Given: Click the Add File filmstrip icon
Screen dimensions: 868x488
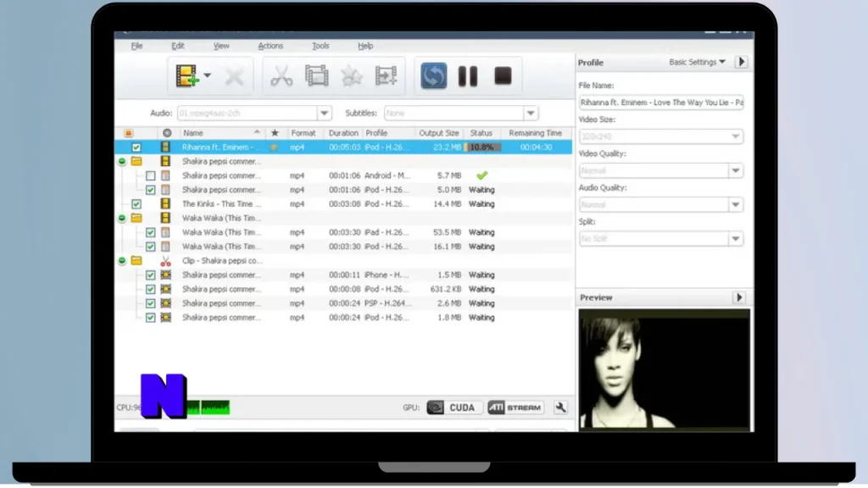Looking at the screenshot, I should coord(187,75).
